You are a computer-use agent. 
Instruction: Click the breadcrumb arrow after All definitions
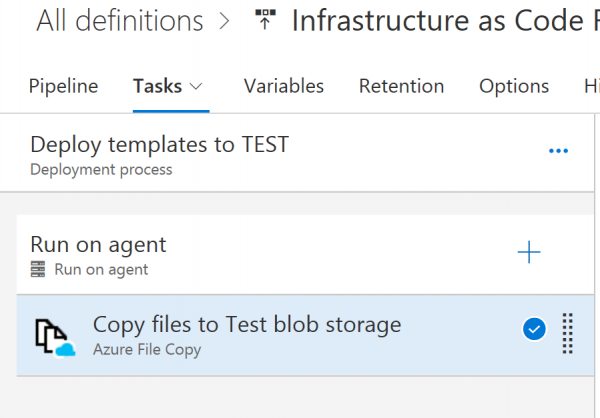coord(223,21)
